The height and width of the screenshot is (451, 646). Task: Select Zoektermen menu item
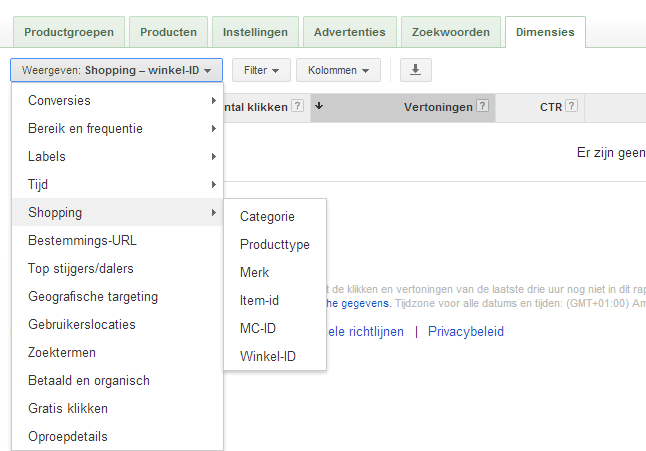(117, 353)
